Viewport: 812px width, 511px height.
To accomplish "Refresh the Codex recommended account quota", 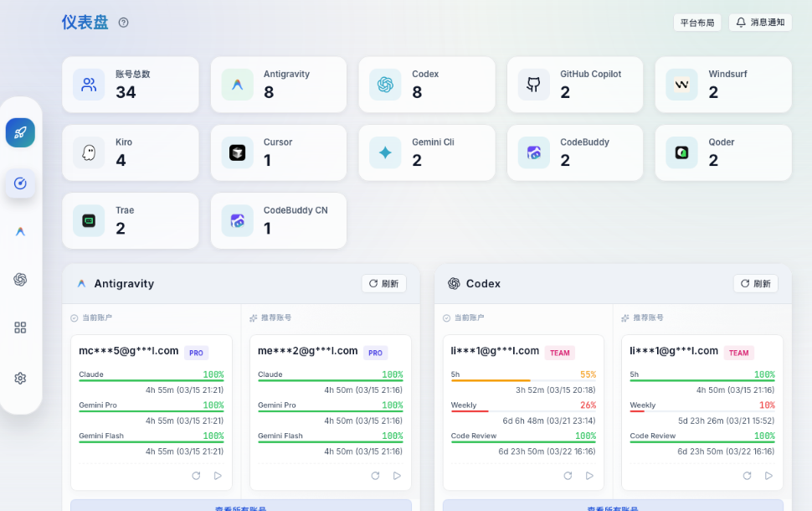I will [x=748, y=476].
